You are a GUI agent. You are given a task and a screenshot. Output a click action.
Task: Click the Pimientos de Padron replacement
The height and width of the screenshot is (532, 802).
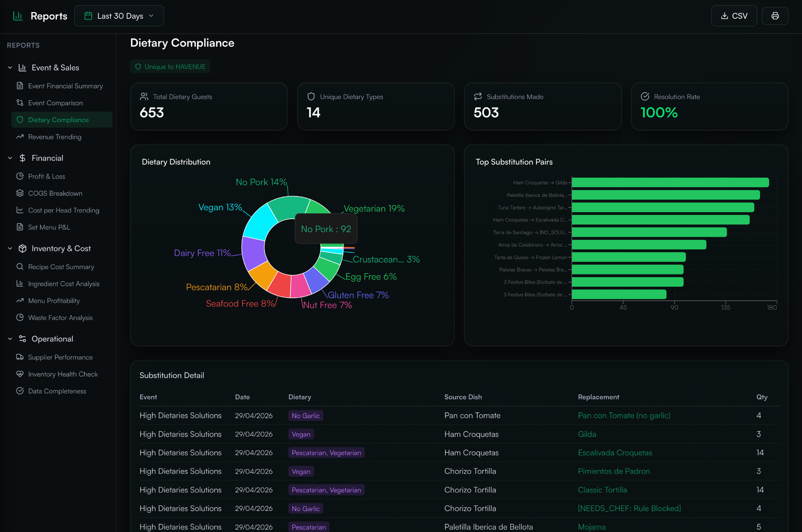click(614, 471)
